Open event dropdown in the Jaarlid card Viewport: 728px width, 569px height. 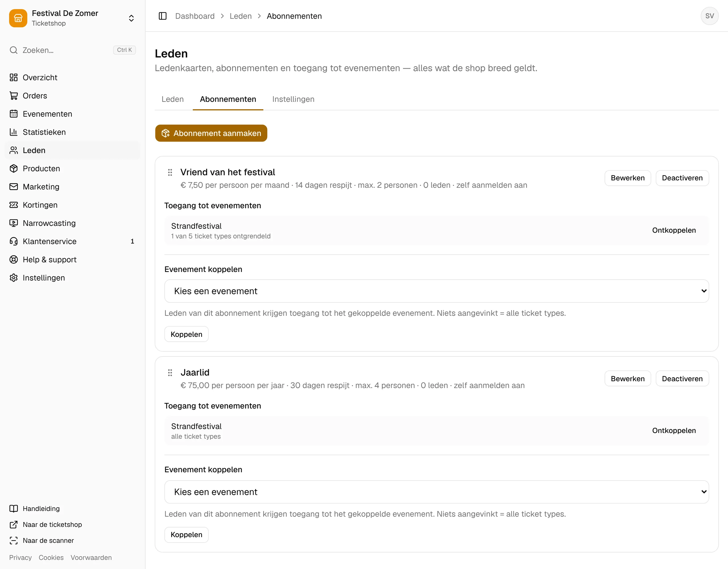coord(437,492)
